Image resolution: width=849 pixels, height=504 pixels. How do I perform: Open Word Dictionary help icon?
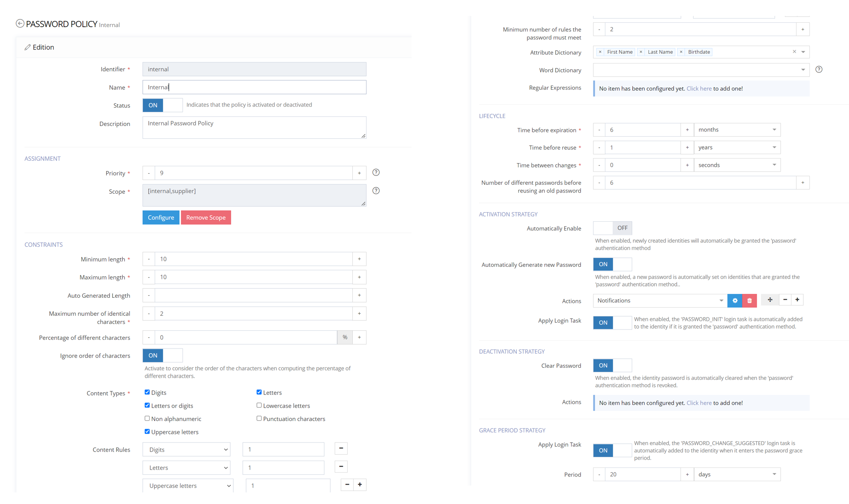pos(819,70)
